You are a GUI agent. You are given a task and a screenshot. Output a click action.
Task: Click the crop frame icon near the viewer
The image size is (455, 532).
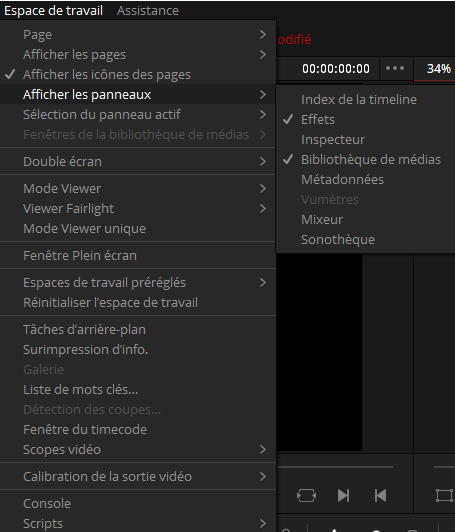click(x=444, y=495)
